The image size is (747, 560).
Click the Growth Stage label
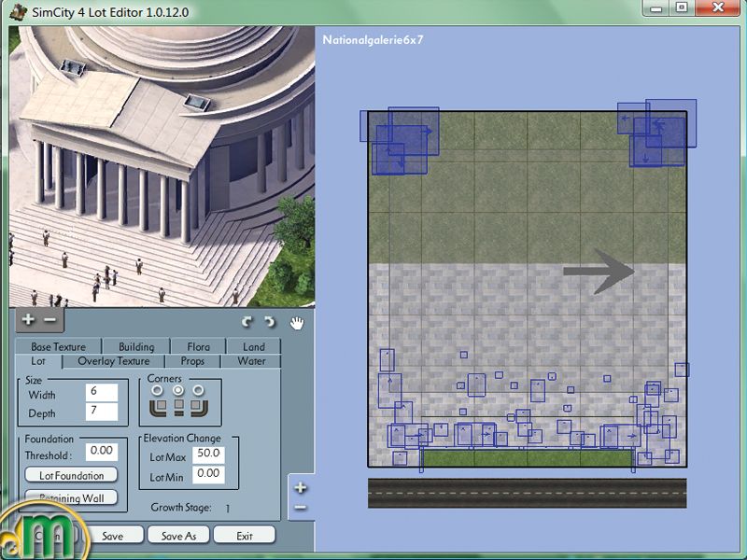pyautogui.click(x=180, y=508)
